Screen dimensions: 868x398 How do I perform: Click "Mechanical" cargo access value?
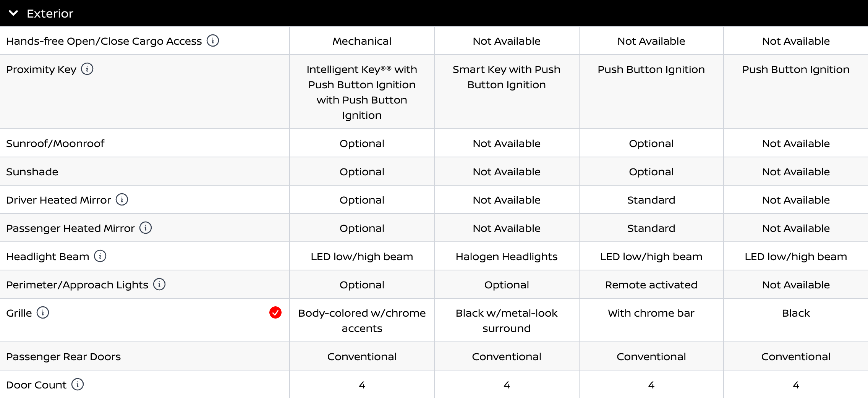362,41
